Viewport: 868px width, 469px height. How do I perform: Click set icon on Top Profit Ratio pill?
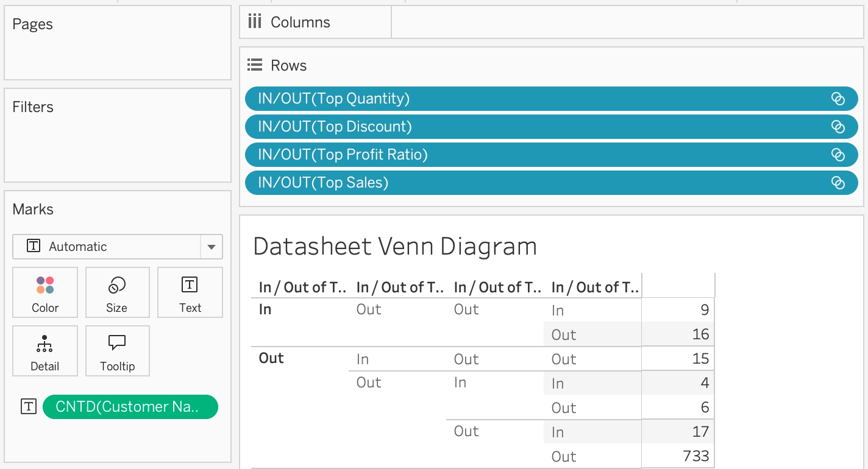pos(838,155)
